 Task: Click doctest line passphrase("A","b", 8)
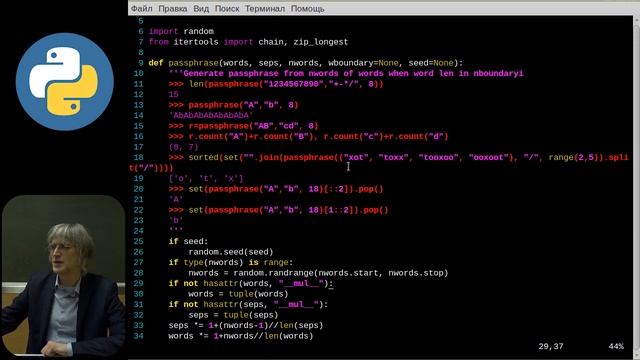coord(233,105)
